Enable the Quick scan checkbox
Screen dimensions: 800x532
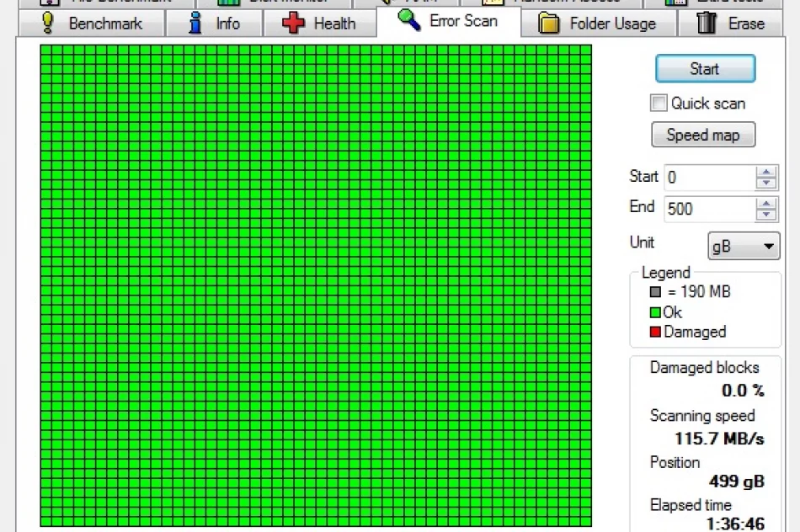(x=658, y=103)
